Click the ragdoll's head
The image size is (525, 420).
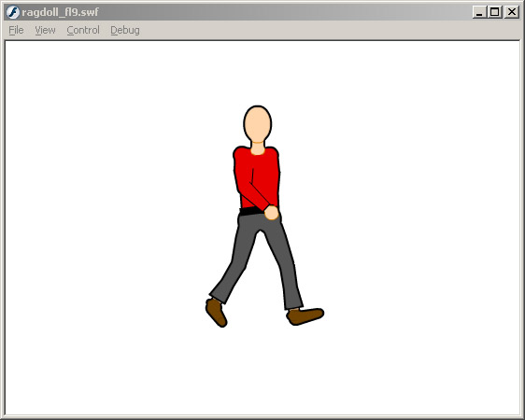point(258,123)
